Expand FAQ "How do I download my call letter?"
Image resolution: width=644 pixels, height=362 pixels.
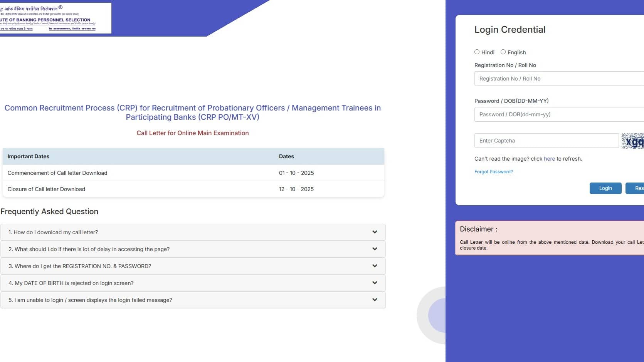pos(193,232)
